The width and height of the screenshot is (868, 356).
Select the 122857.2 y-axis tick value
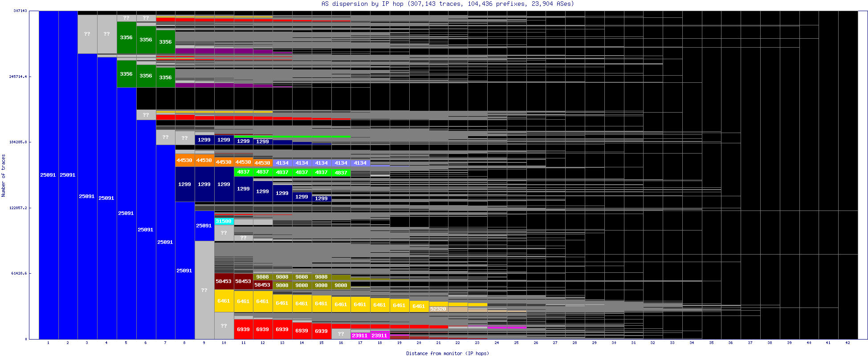coord(18,208)
